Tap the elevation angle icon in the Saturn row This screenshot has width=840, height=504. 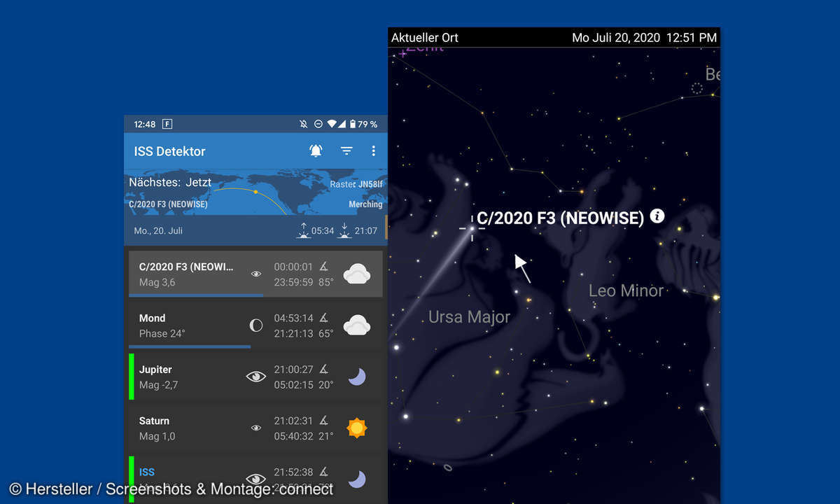[324, 420]
